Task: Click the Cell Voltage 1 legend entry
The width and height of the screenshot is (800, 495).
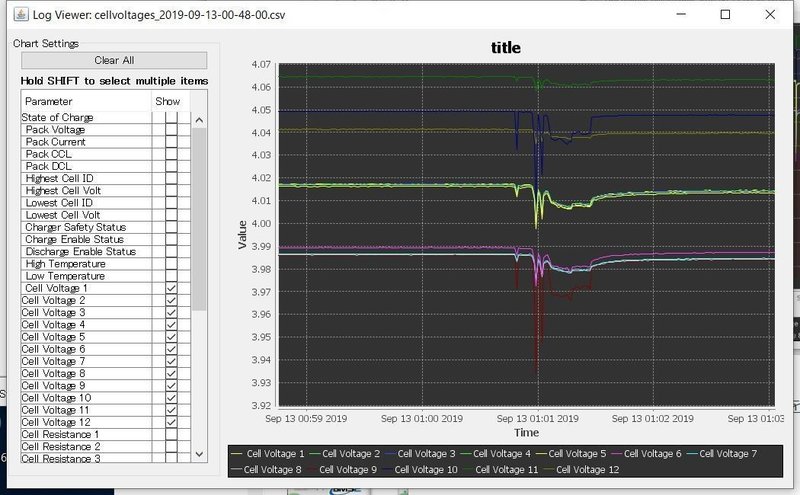Action: click(267, 454)
